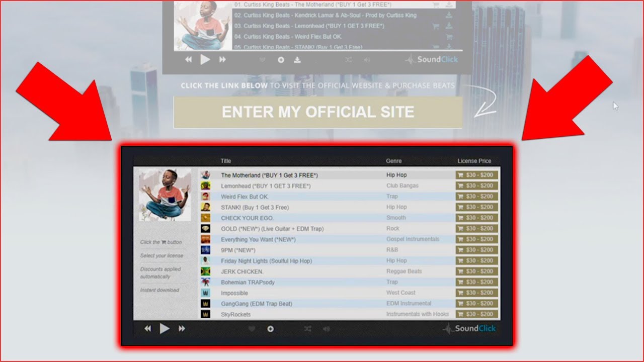
Task: Click the Weird Flex But OK price button
Action: [x=477, y=197]
